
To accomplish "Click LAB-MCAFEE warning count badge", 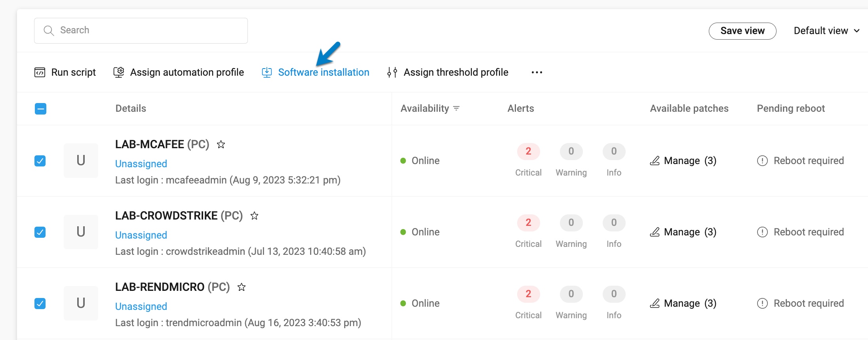I will (571, 151).
